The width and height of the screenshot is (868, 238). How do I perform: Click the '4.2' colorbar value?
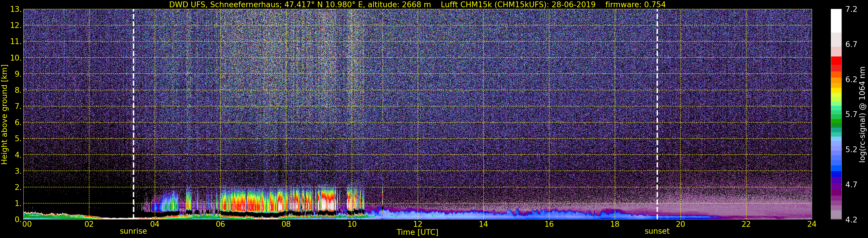pos(851,220)
